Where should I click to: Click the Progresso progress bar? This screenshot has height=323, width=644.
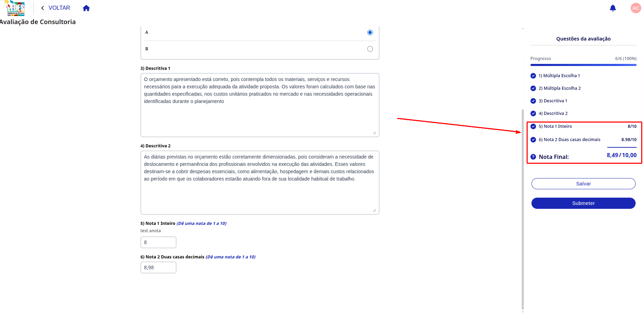583,65
